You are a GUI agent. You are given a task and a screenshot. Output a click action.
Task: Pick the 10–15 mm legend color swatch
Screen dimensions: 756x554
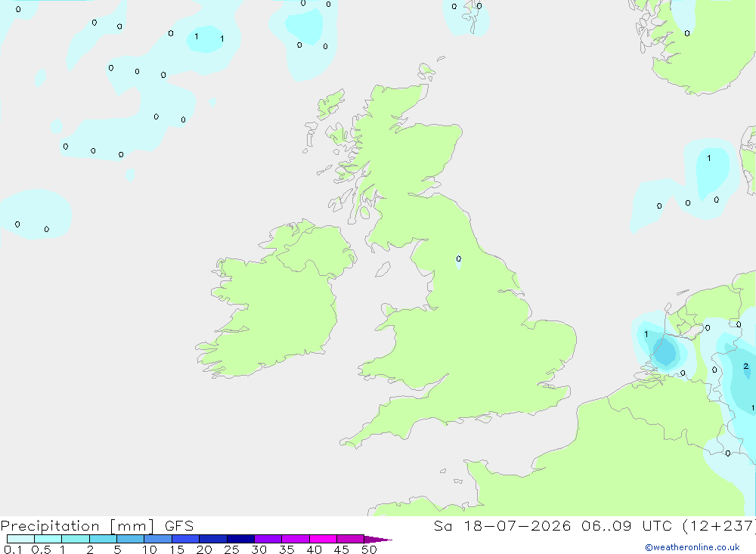click(158, 539)
